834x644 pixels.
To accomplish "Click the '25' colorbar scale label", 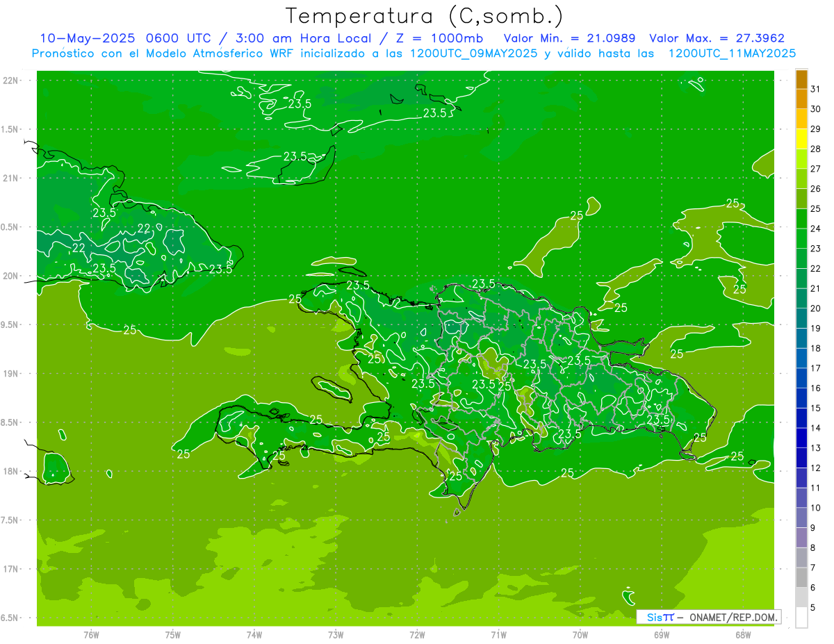I will click(x=816, y=208).
